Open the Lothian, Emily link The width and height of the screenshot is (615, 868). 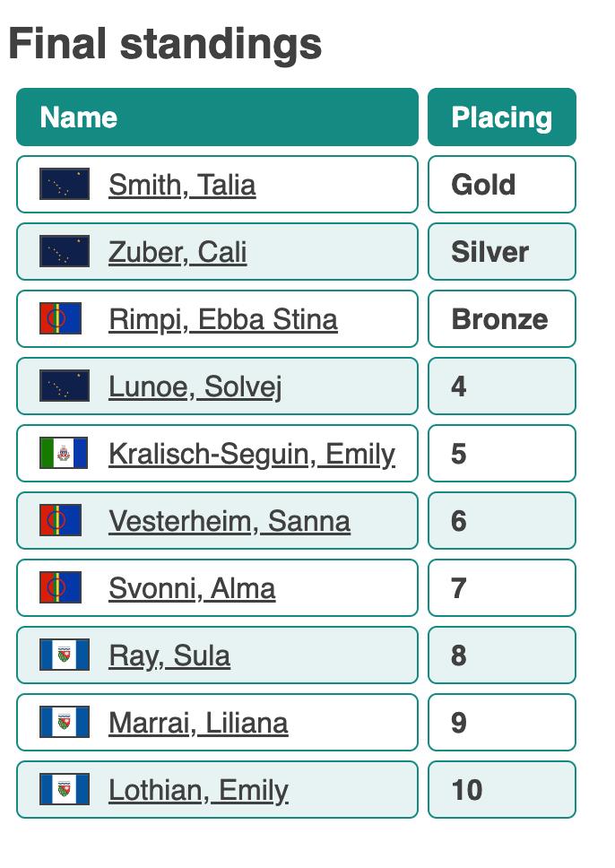point(198,790)
